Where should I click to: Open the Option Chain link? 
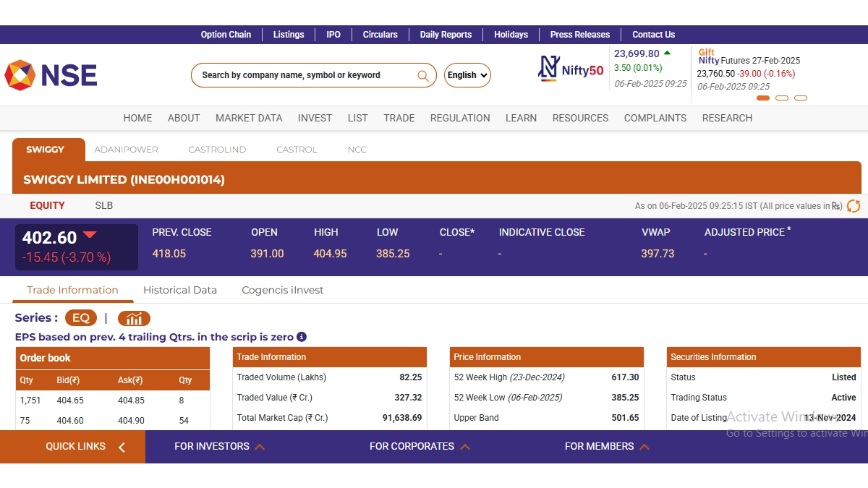click(226, 35)
